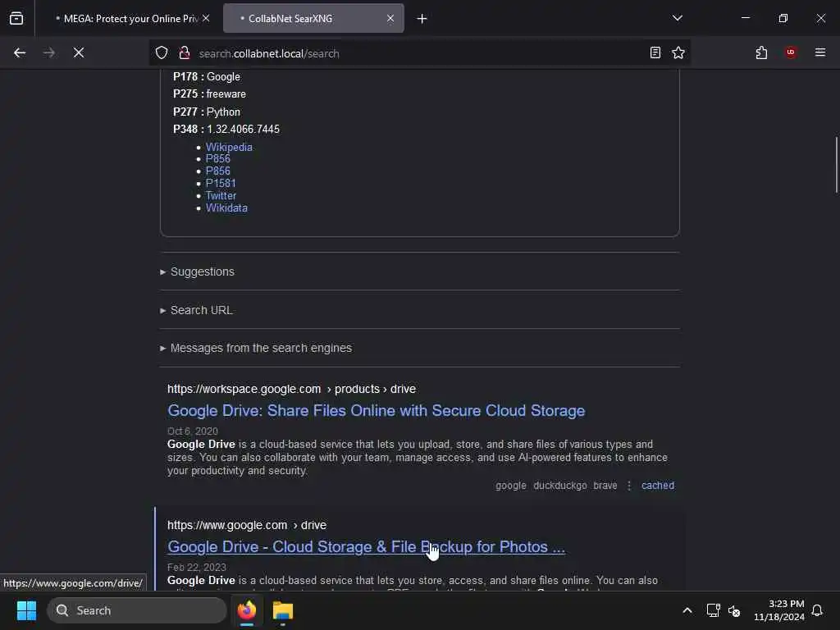Click the muted volume tray icon
Viewport: 840px width, 630px height.
click(734, 610)
